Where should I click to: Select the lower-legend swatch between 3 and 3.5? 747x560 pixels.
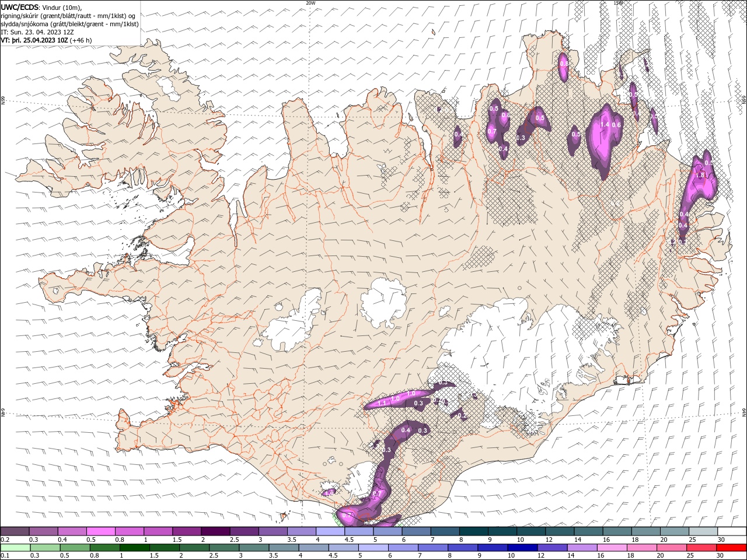253,548
